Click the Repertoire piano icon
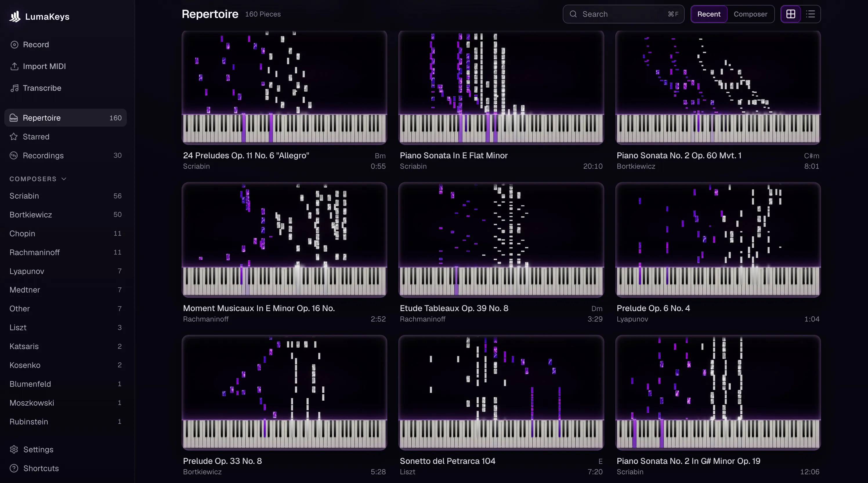 (x=14, y=118)
